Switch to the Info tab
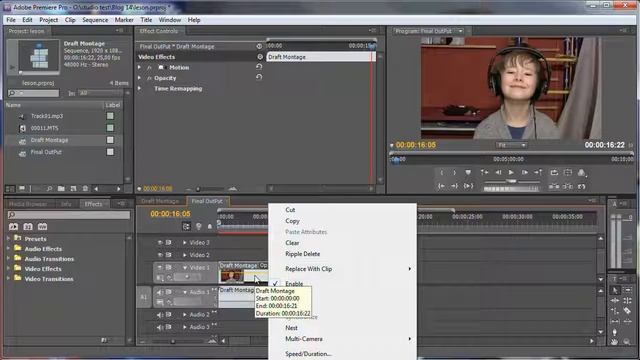Screen dimensions: 640x360 click(66, 204)
